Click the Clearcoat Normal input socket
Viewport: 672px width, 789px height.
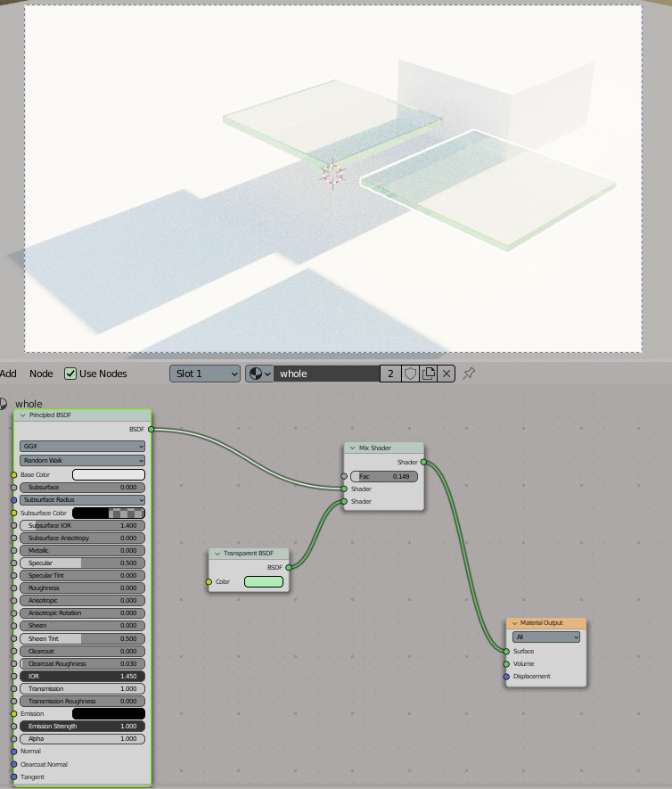pos(14,764)
